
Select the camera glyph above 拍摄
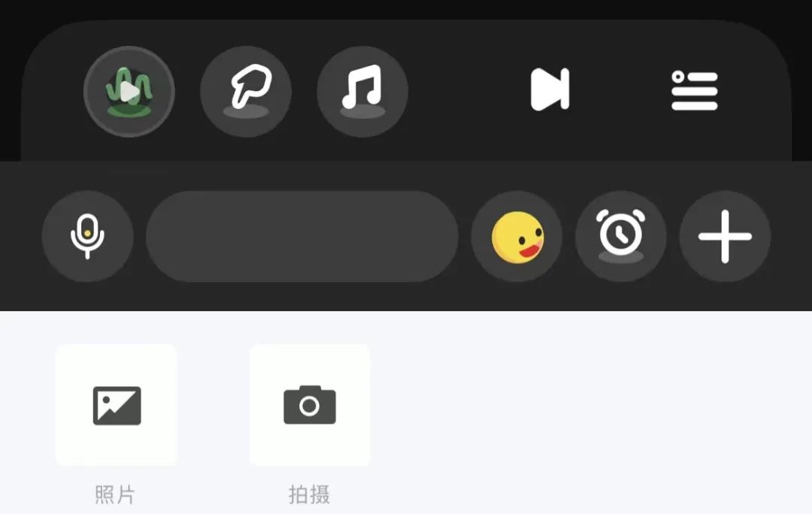click(310, 405)
